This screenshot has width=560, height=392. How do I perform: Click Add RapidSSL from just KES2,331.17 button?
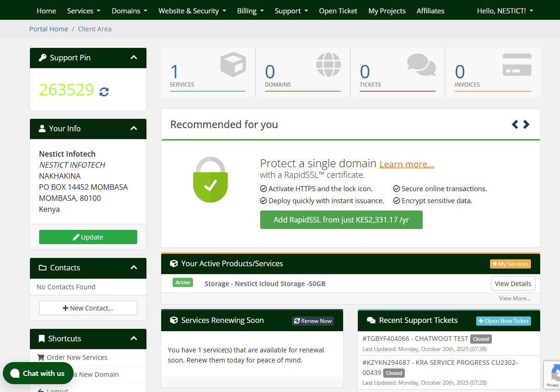[341, 220]
